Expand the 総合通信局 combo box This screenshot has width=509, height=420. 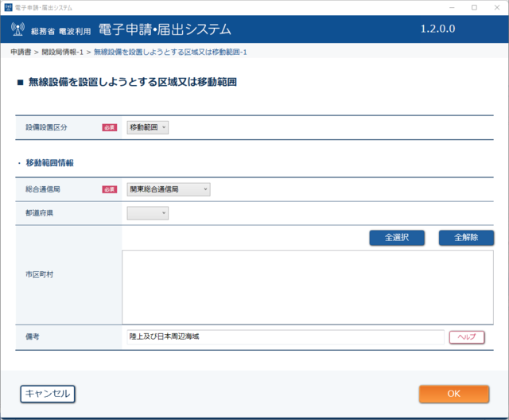(x=169, y=189)
